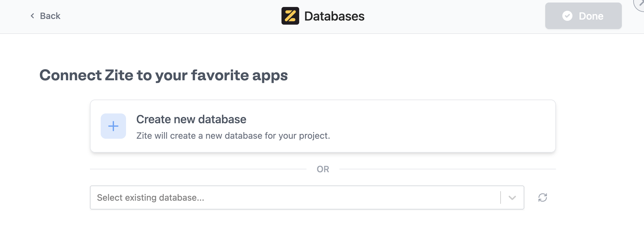Click the back chevron arrow icon
Viewport: 644px width, 237px height.
(32, 16)
